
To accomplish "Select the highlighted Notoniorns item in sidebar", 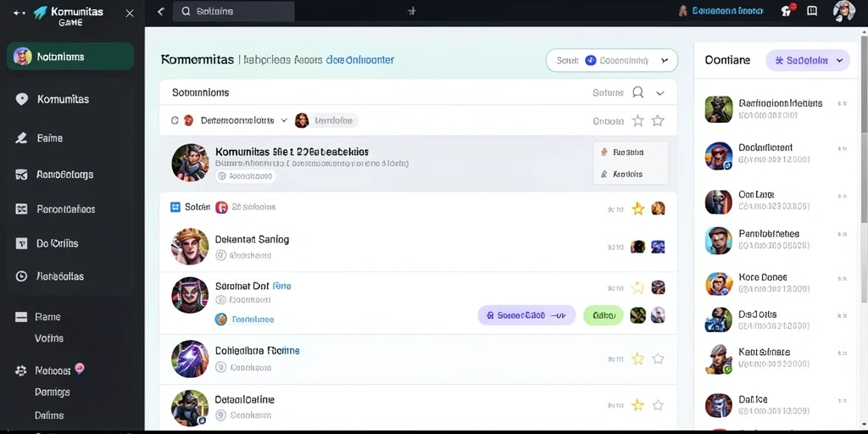I will click(70, 57).
